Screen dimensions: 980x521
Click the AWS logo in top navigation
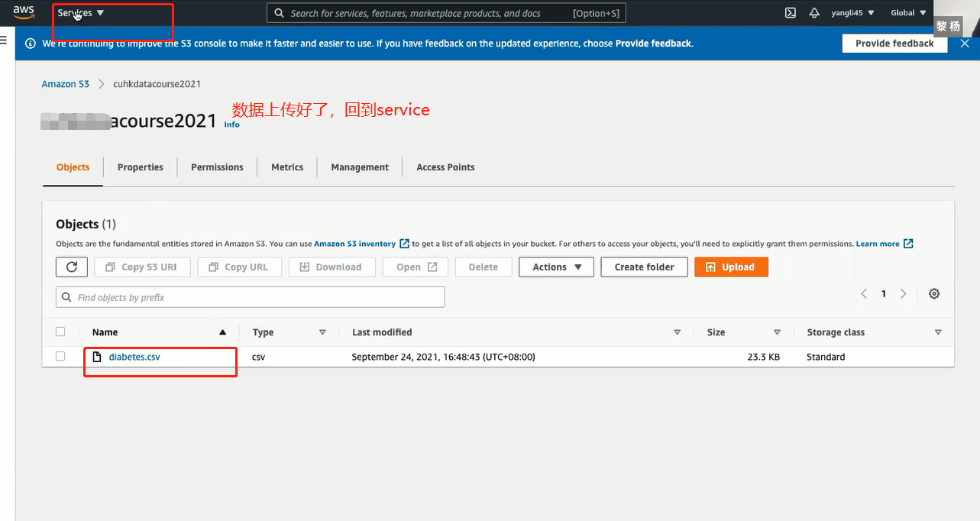22,12
